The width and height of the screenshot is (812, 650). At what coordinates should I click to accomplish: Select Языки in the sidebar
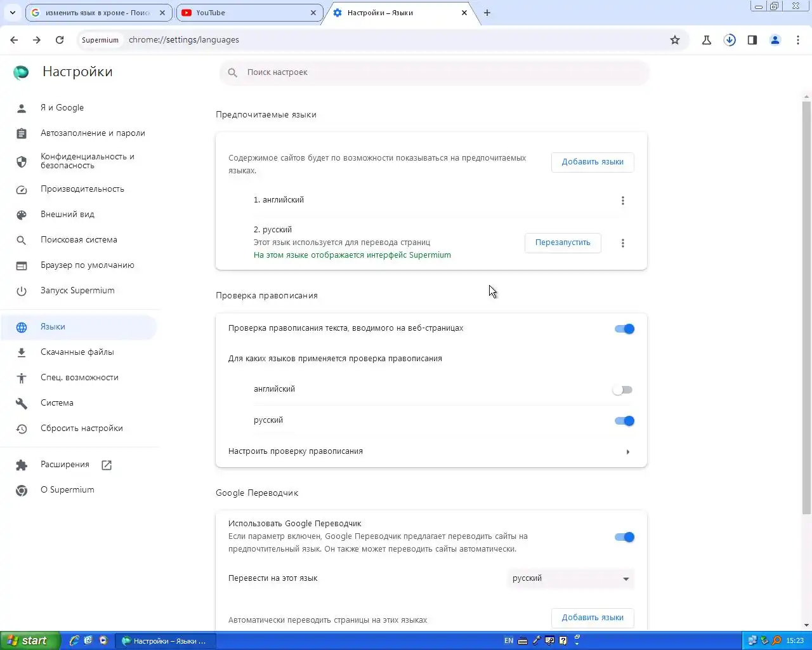(79, 327)
